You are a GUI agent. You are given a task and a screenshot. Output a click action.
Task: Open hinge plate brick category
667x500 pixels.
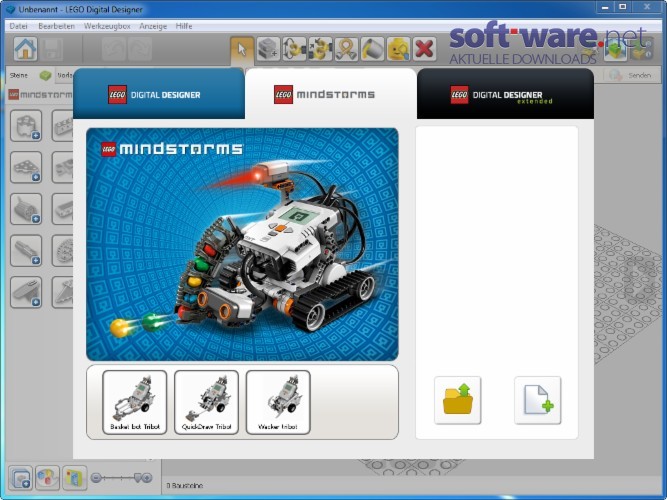point(63,167)
